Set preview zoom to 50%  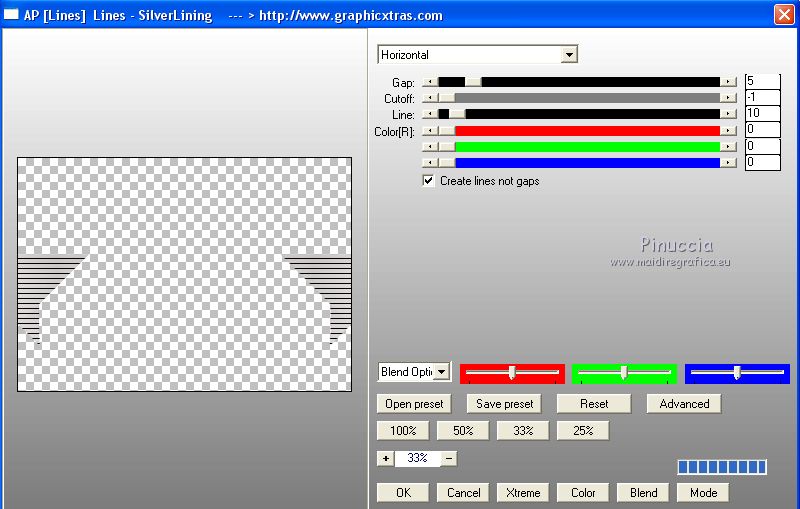463,430
